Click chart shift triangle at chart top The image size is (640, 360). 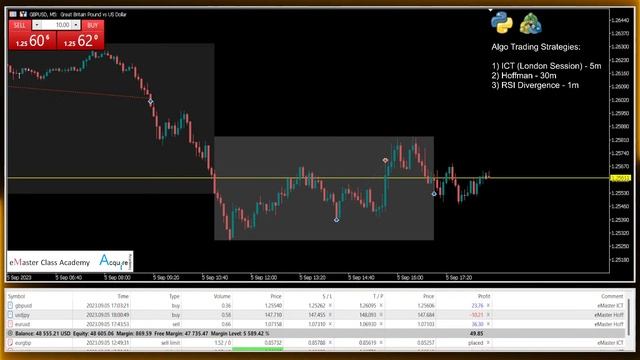click(x=490, y=10)
